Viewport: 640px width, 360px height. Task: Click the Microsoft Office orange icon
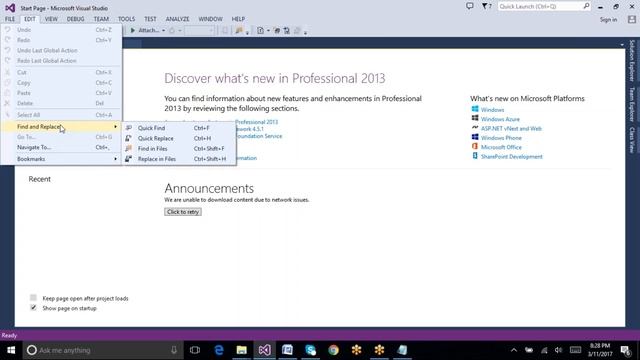475,146
